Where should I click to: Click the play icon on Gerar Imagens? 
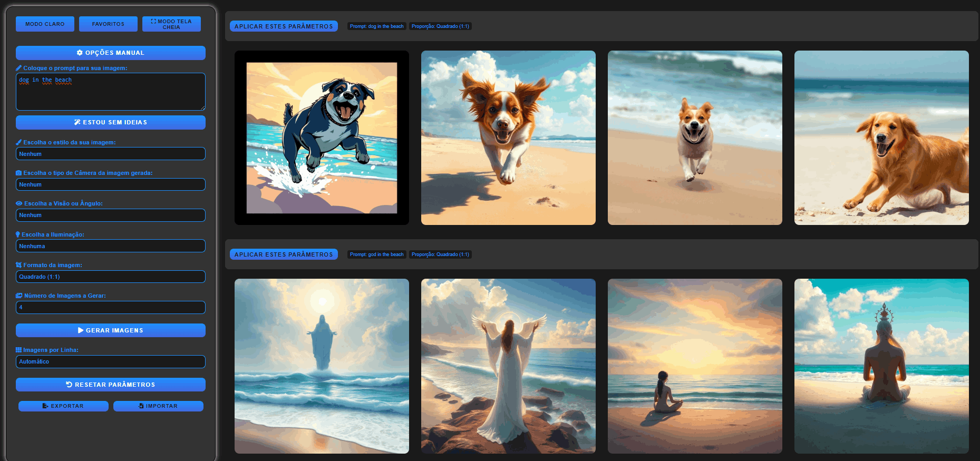click(81, 330)
